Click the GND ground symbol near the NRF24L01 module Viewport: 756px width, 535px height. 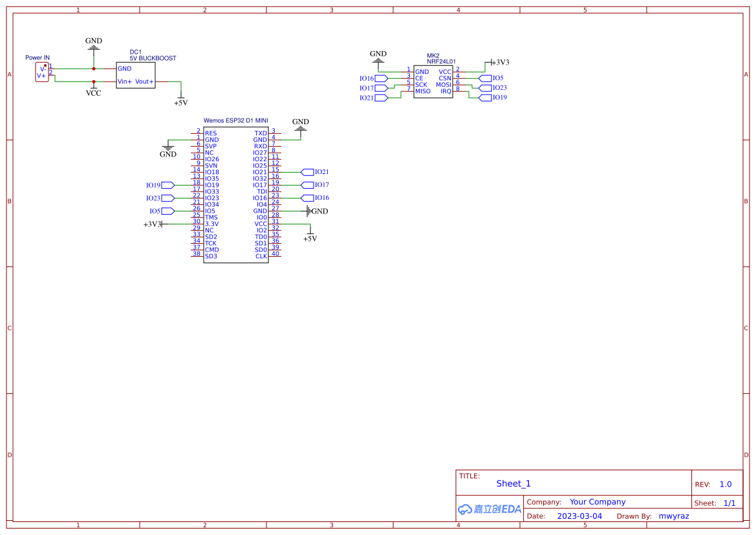(x=378, y=58)
